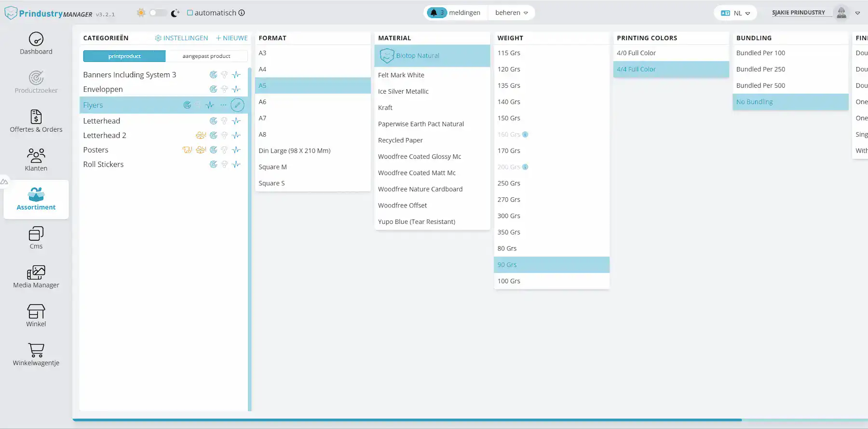Click NIEUWE to add a category

(x=231, y=38)
